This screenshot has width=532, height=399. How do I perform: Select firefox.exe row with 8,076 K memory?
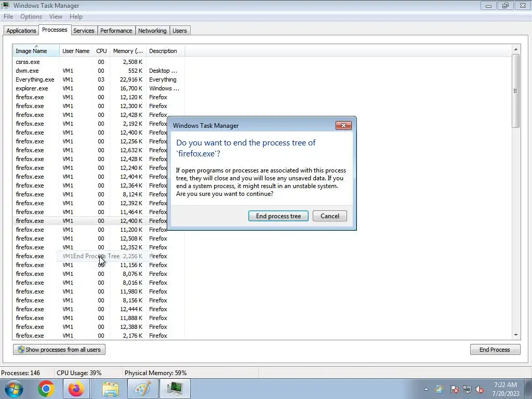[98, 273]
